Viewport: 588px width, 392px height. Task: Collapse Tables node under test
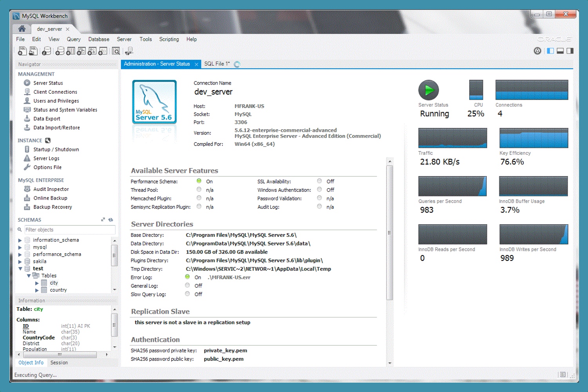pos(29,276)
